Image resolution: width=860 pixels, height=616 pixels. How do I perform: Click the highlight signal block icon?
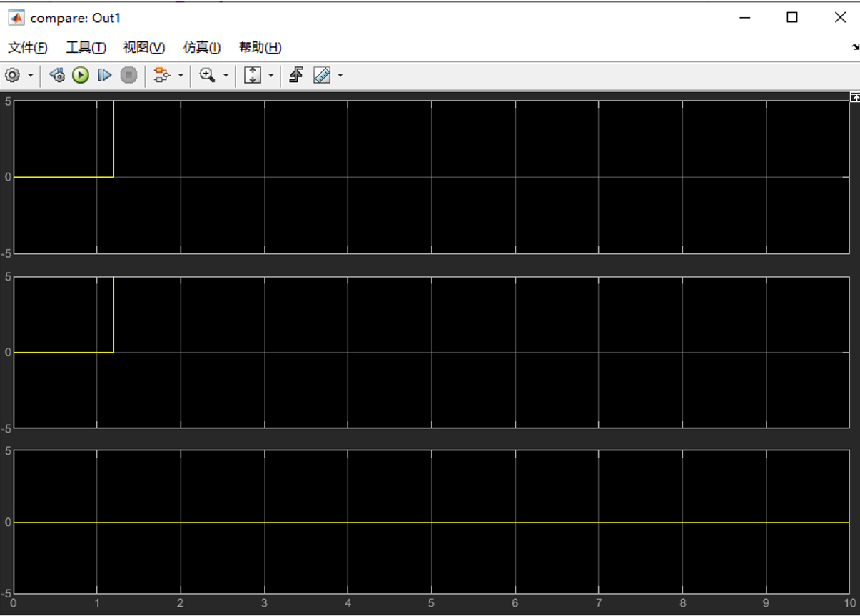[162, 75]
